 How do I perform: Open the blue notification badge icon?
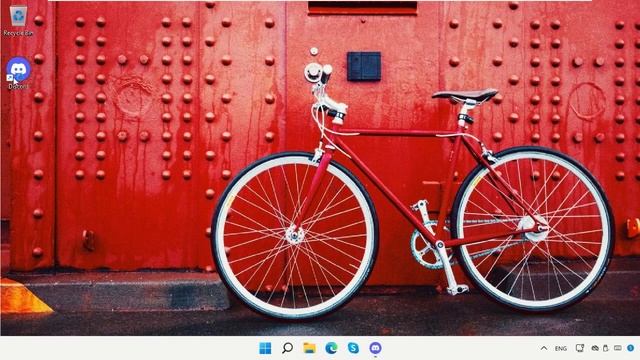[631, 348]
